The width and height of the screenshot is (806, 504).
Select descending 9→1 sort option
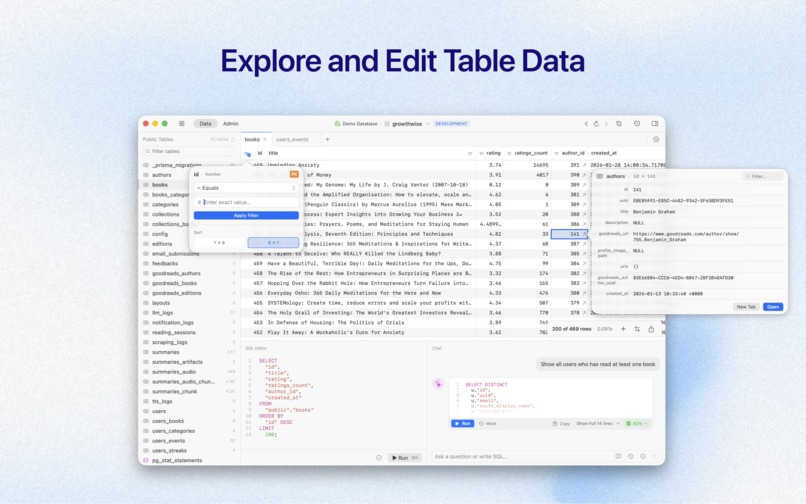273,243
